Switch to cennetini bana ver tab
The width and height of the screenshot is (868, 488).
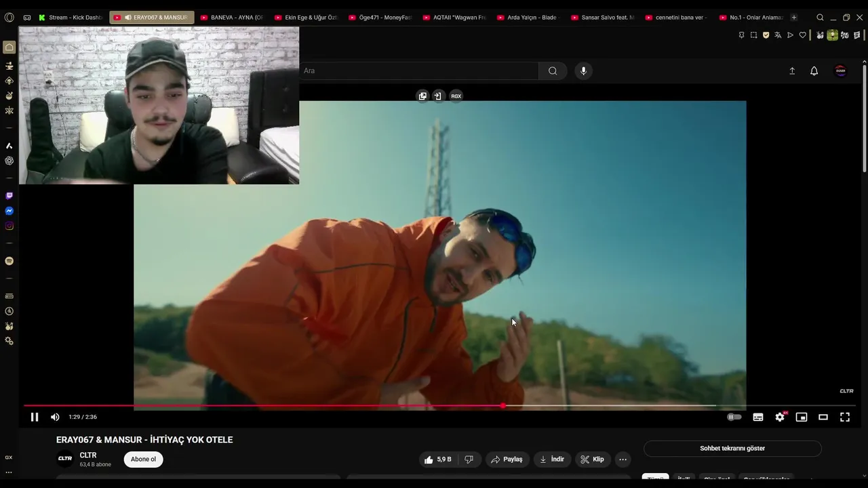point(677,18)
